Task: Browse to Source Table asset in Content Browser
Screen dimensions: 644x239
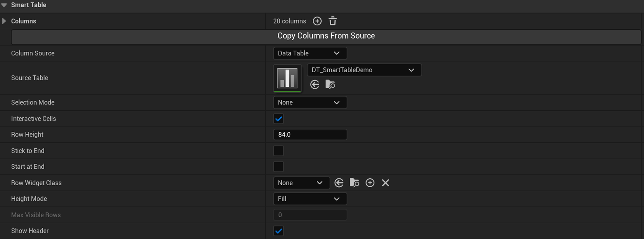Action: click(330, 84)
